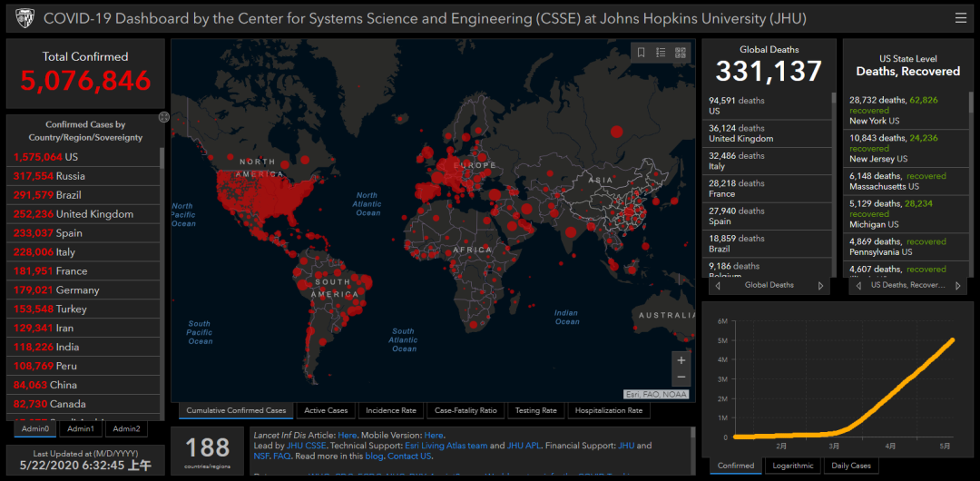This screenshot has width=980, height=481.
Task: Select the 153,548 Turkey row
Action: click(x=83, y=309)
